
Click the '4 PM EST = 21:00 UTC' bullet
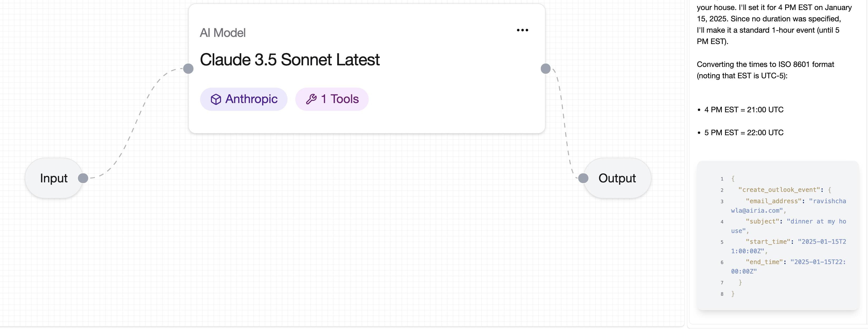tap(743, 110)
